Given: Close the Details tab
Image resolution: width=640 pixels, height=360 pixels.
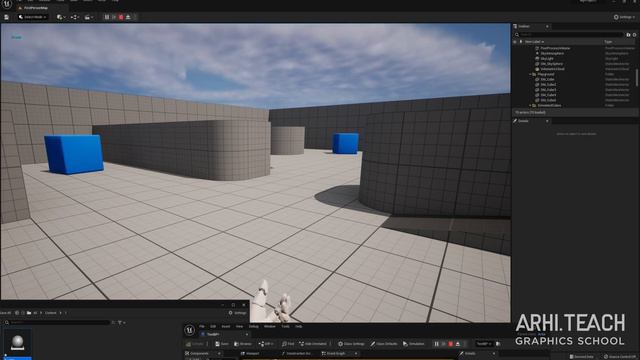Looking at the screenshot, I should (547, 121).
